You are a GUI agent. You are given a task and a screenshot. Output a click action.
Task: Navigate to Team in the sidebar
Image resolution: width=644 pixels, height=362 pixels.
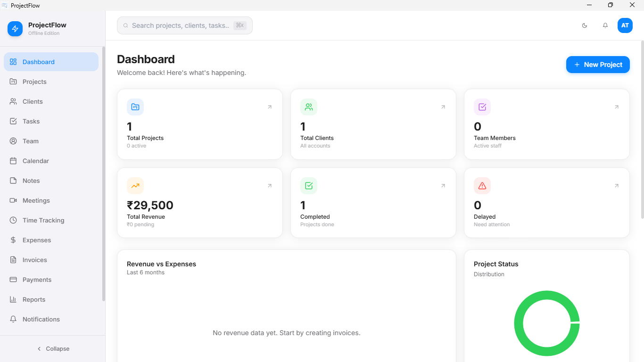point(51,141)
